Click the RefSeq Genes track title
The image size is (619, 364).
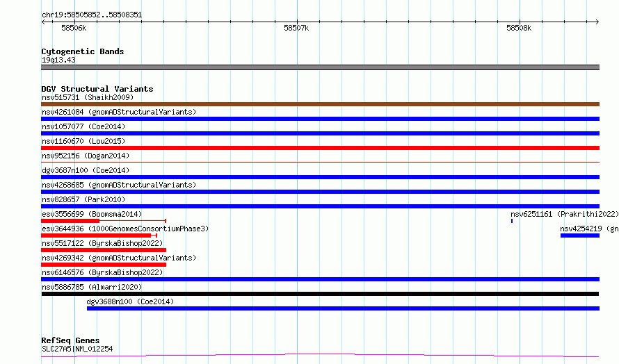(70, 340)
